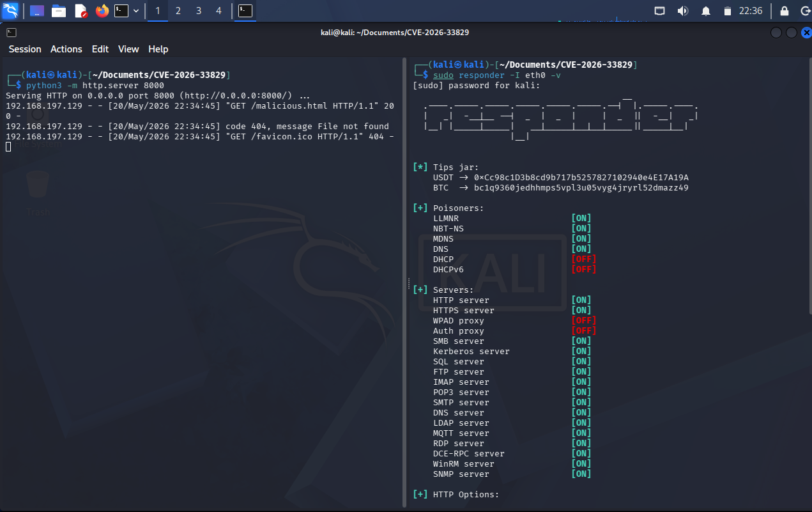Launch the file manager from the panel
The width and height of the screenshot is (812, 512).
[59, 11]
